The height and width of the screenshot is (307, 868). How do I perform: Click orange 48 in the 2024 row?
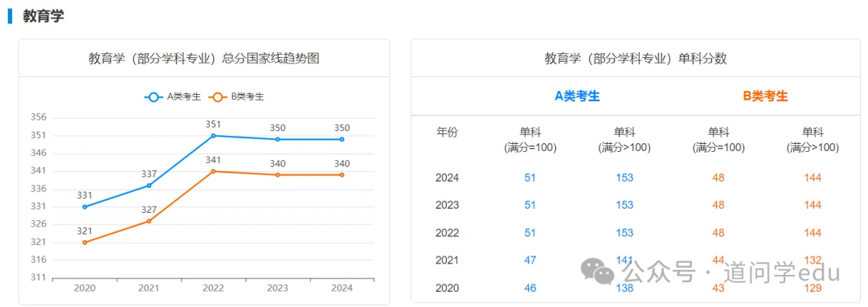(x=719, y=178)
